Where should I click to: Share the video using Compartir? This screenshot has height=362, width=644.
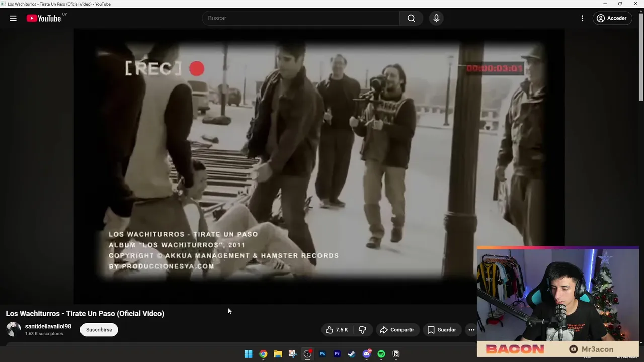(397, 330)
